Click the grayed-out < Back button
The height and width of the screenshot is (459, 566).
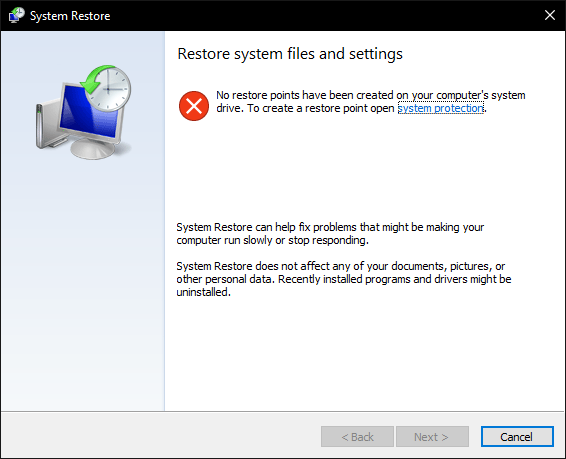pos(357,437)
